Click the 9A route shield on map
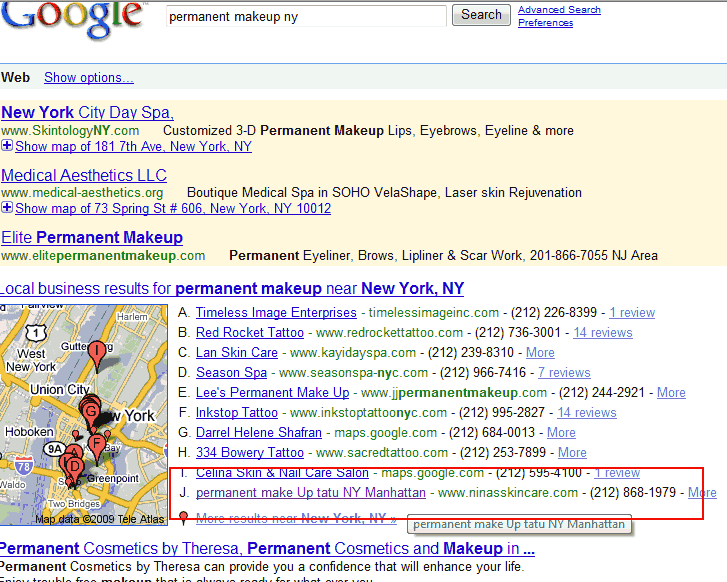This screenshot has width=727, height=582. pos(54,449)
